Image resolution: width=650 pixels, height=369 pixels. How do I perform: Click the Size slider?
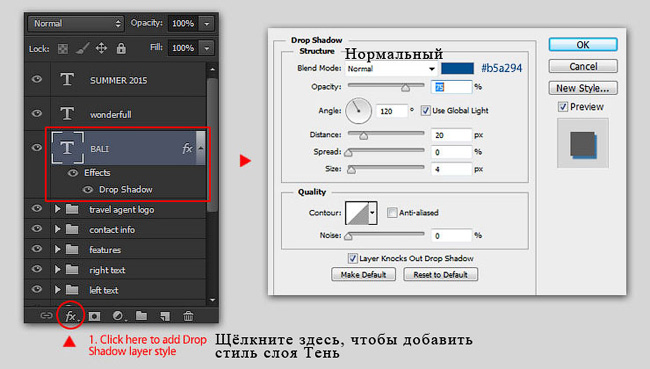click(386, 168)
